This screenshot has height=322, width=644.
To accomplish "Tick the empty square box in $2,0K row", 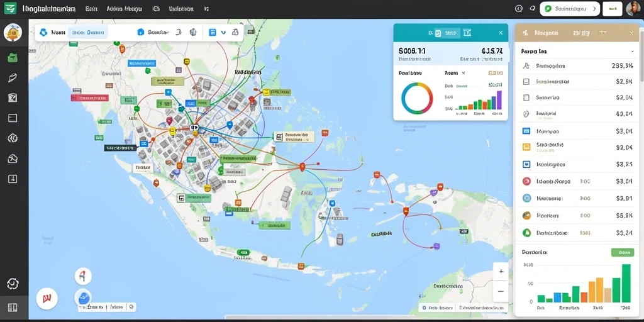I will coord(526,97).
